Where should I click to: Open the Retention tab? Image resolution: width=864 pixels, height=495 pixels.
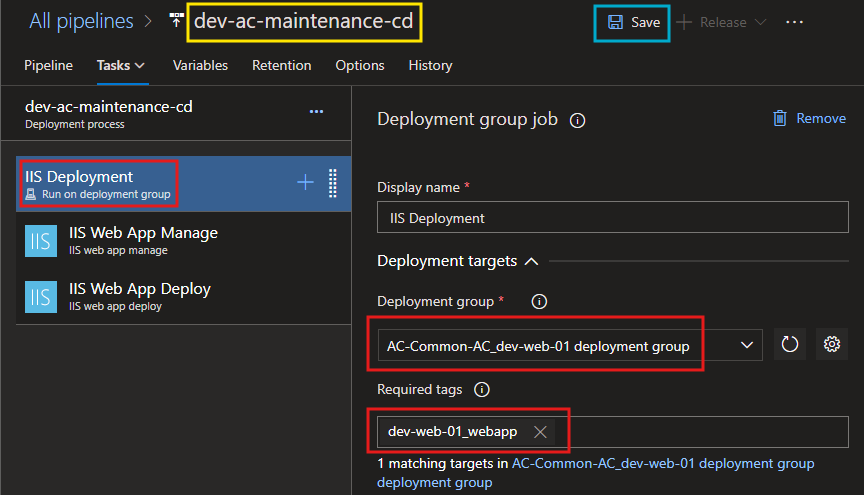(x=282, y=66)
